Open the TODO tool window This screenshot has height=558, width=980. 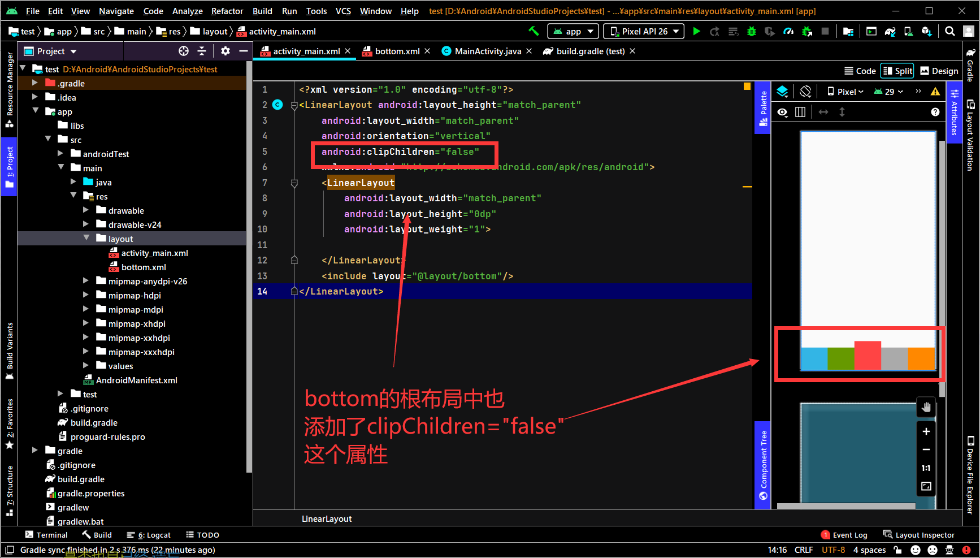tap(202, 535)
